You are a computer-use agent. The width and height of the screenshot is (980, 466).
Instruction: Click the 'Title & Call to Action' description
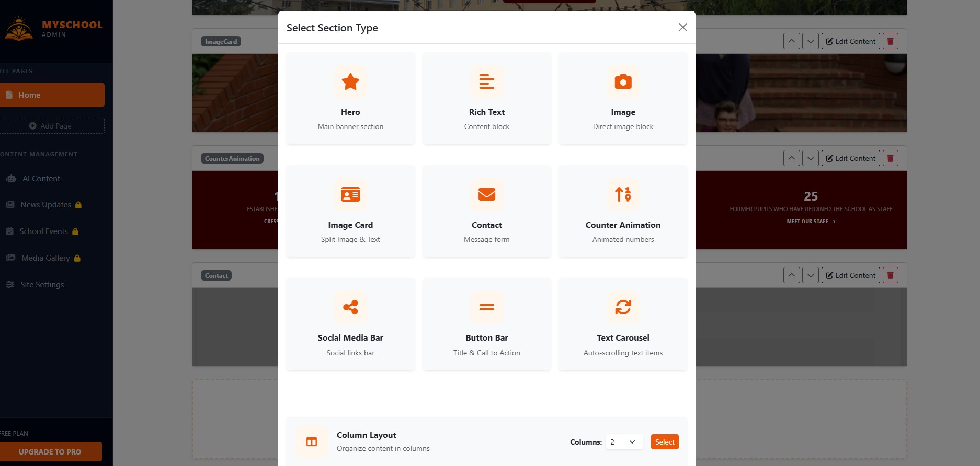pos(486,353)
